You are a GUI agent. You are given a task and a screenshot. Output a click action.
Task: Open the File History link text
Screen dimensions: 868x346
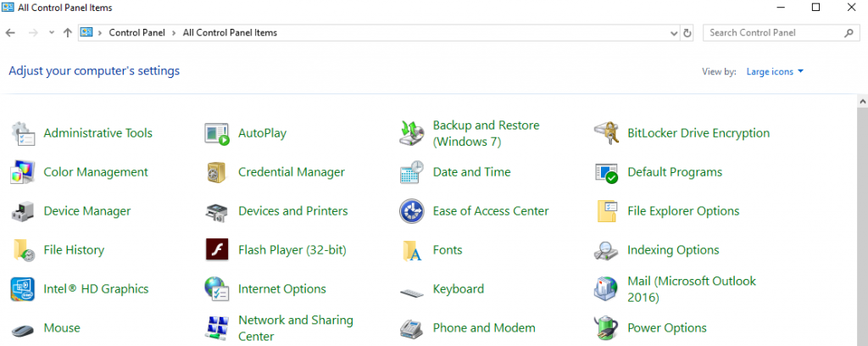(74, 250)
